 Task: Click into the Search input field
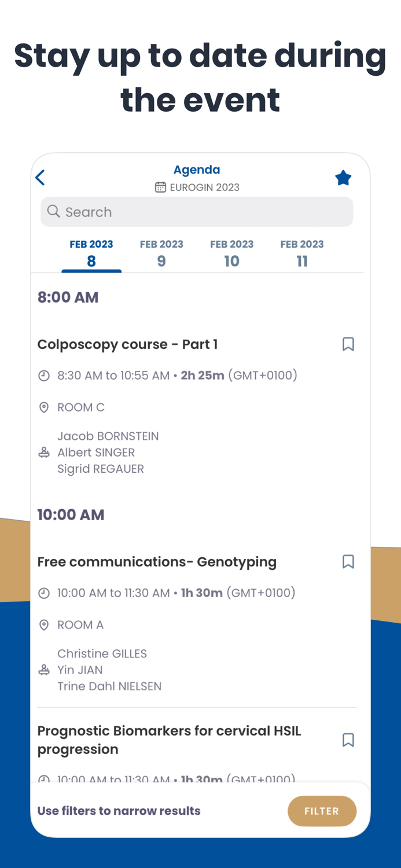tap(197, 212)
